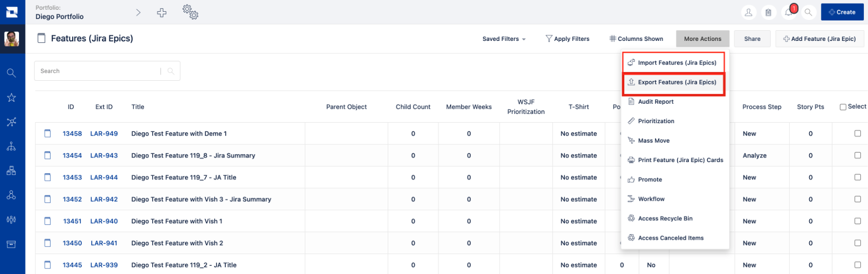Click the row icon for feature 13450
The image size is (868, 274).
[x=48, y=243]
